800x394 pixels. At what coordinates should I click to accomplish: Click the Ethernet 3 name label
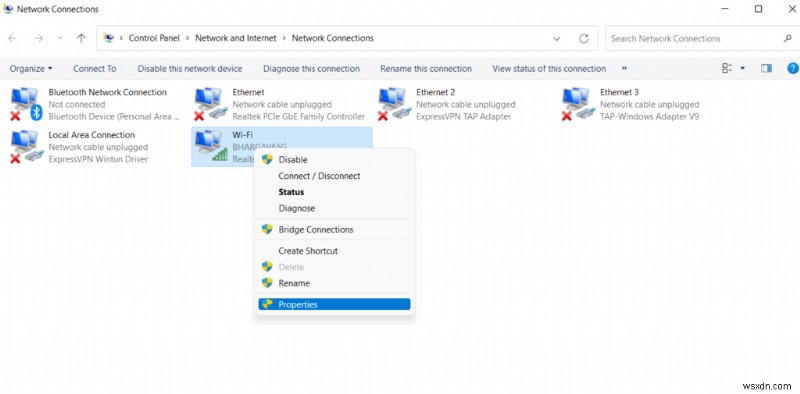click(x=619, y=92)
